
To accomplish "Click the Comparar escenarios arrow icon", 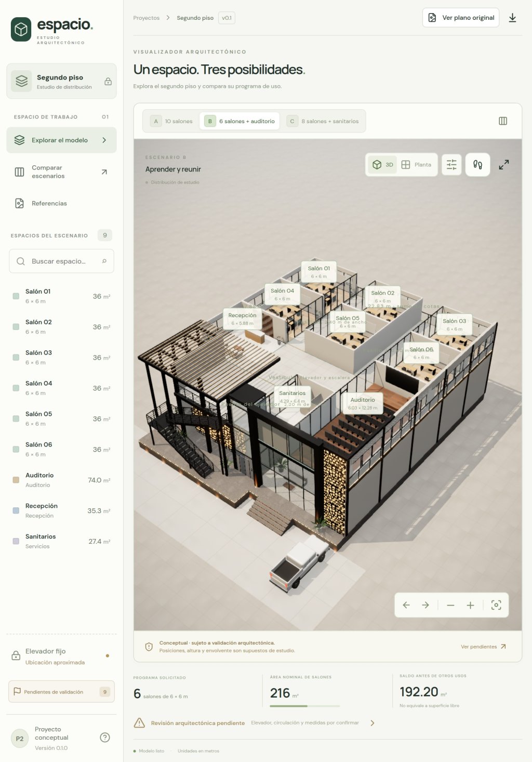I will coord(104,172).
